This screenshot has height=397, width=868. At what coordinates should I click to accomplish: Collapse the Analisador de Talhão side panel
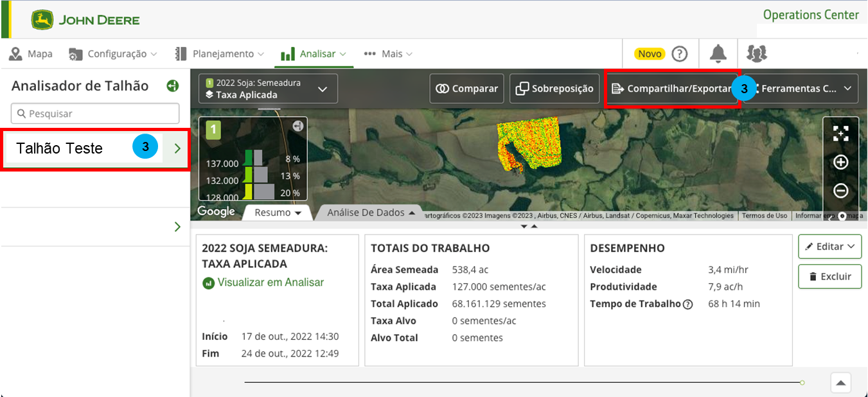(x=172, y=86)
